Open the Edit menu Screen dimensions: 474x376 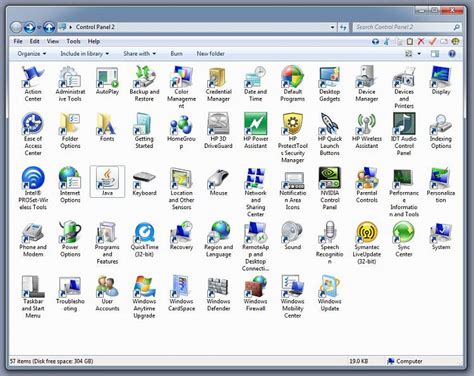35,41
